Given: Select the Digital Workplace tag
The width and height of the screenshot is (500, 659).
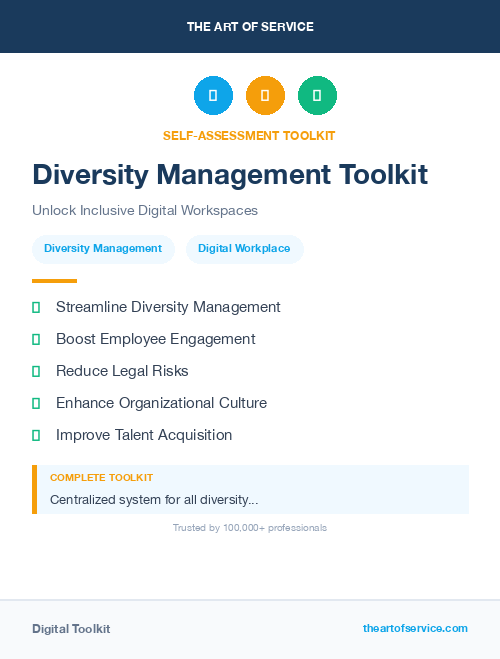Looking at the screenshot, I should pyautogui.click(x=245, y=249).
